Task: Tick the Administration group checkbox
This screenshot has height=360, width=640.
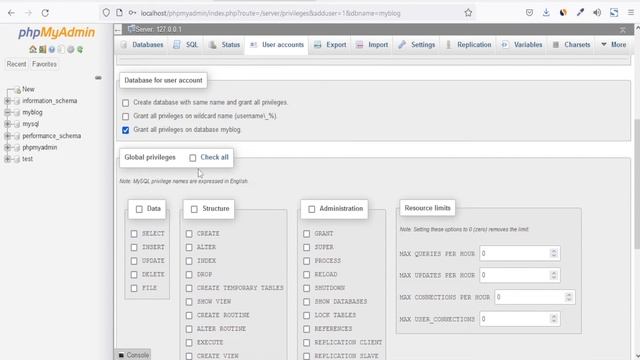Action: point(311,209)
